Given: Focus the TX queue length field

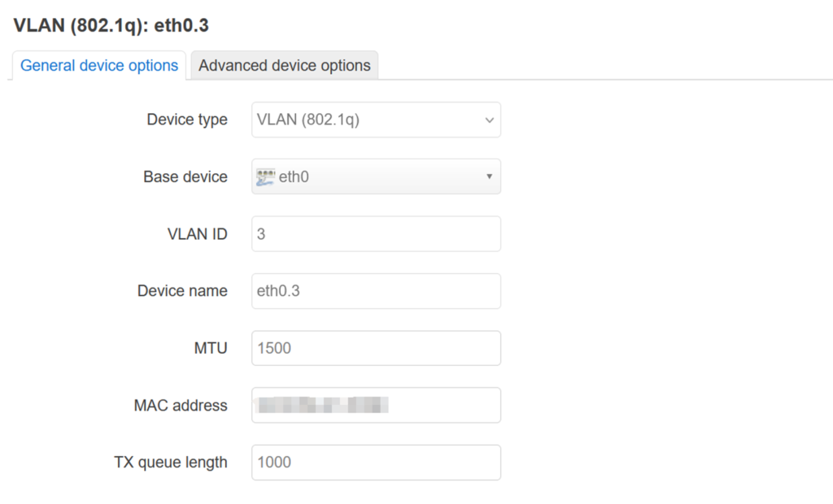Looking at the screenshot, I should point(376,463).
